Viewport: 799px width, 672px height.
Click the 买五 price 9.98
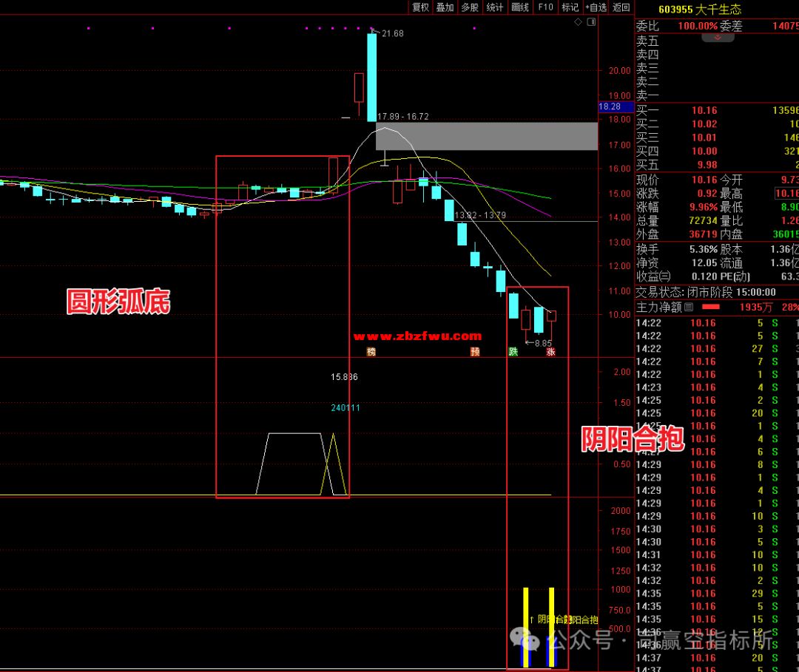(x=707, y=165)
